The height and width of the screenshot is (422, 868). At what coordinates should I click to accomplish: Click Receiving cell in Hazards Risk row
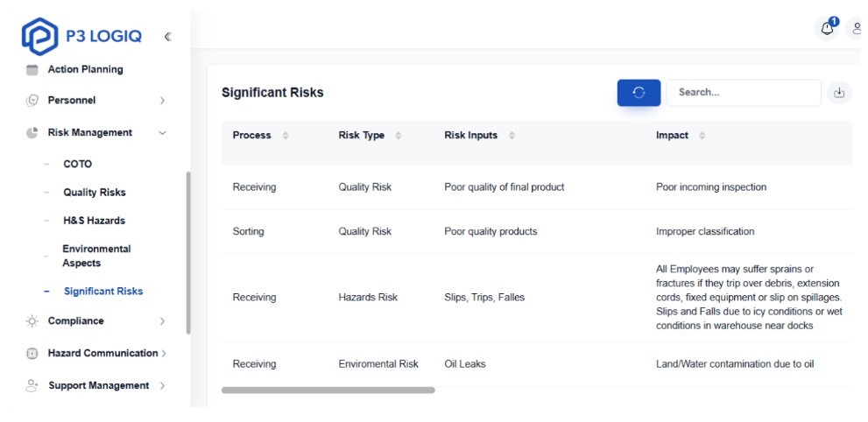point(254,298)
